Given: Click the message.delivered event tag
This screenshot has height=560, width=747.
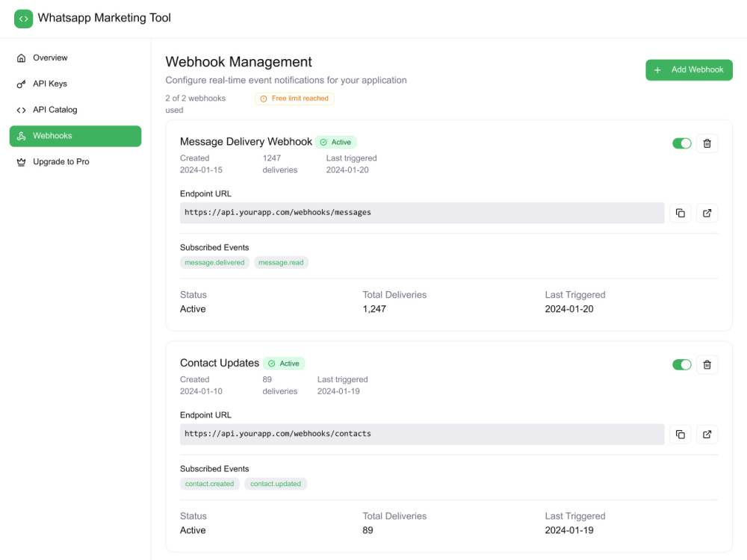Looking at the screenshot, I should click(214, 262).
